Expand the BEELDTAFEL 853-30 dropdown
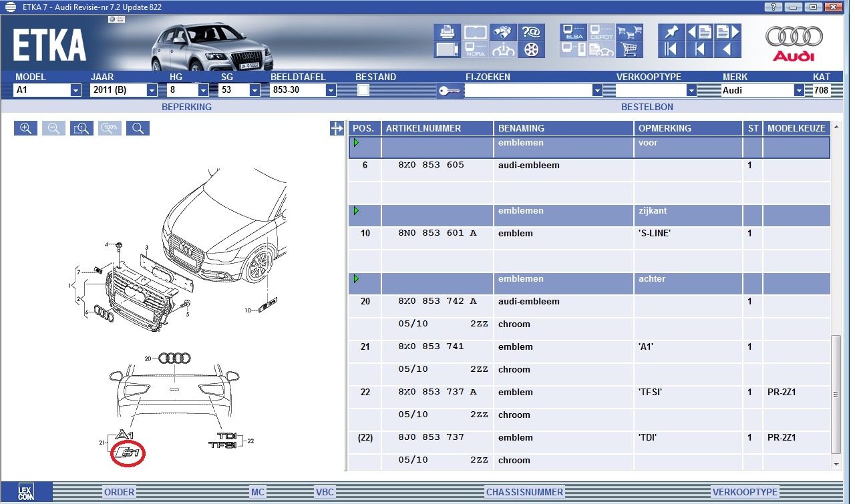Image resolution: width=855 pixels, height=504 pixels. pyautogui.click(x=303, y=90)
